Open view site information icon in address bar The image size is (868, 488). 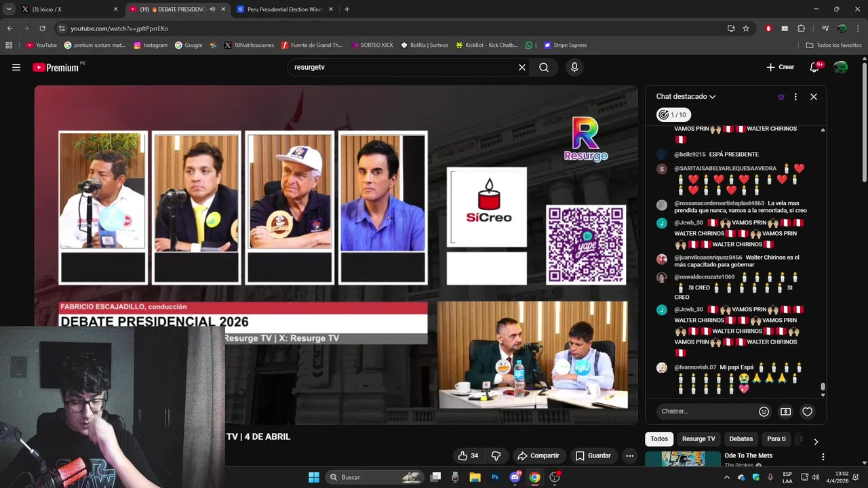[x=62, y=28]
